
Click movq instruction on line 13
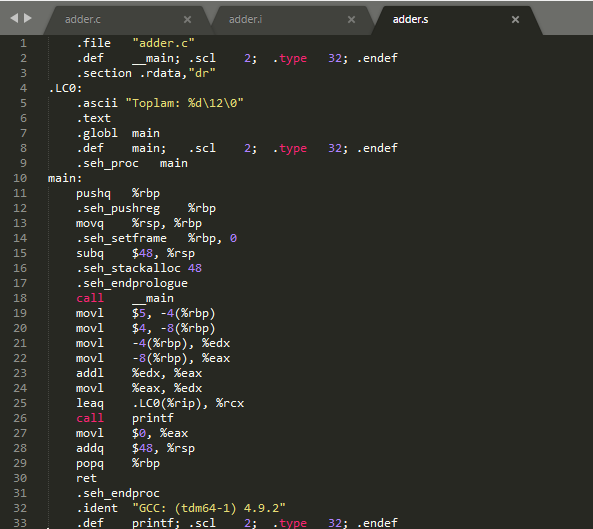(90, 223)
